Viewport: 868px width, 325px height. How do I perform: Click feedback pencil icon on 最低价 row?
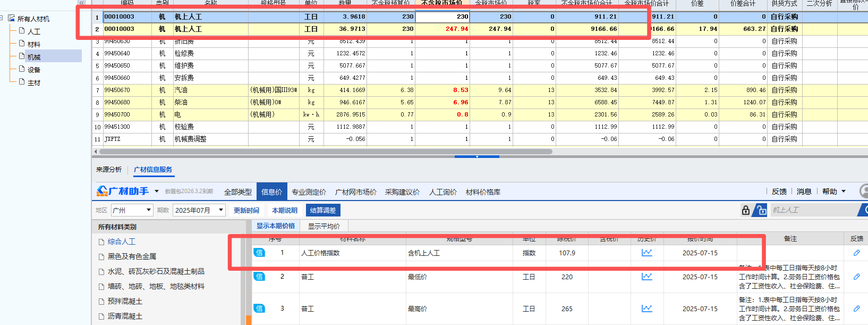(x=856, y=277)
